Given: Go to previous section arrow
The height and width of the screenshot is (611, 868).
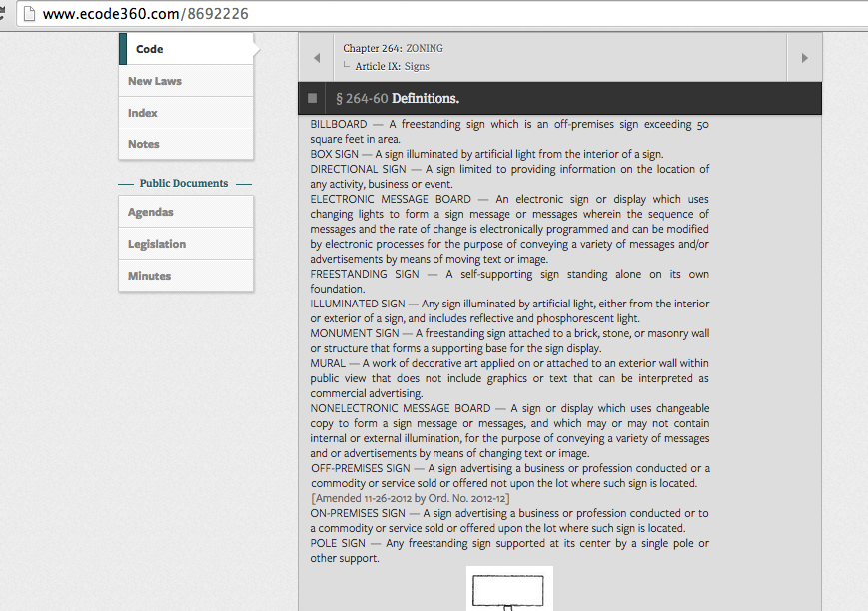Looking at the screenshot, I should coord(316,58).
